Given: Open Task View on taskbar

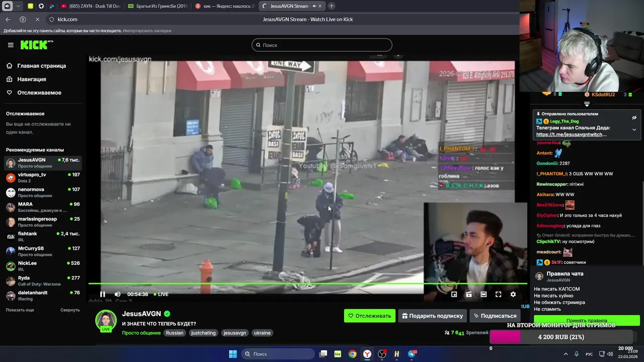Looking at the screenshot, I should [x=324, y=354].
